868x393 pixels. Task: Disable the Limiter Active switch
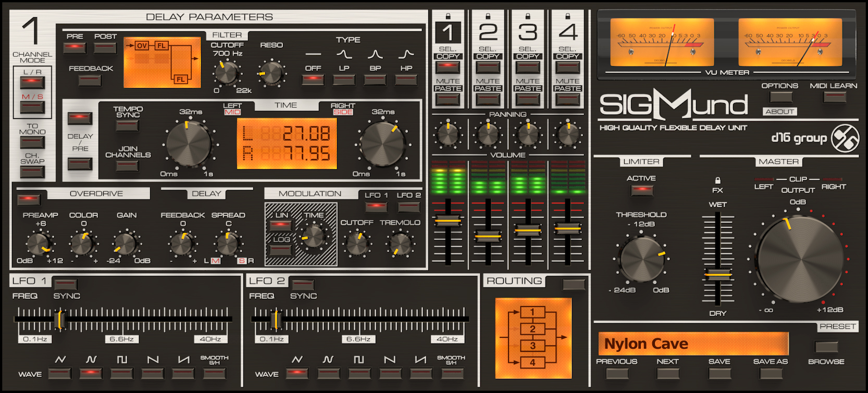tap(641, 190)
